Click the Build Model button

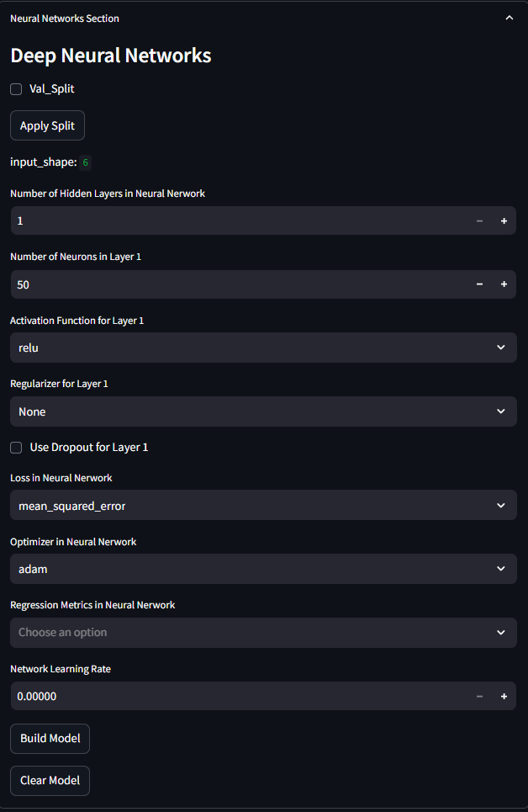50,739
